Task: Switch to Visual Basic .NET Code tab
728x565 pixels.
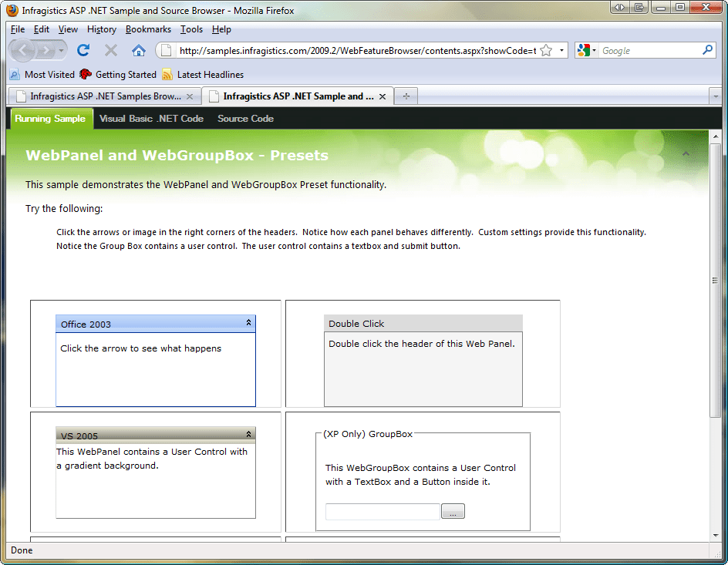Action: [151, 119]
